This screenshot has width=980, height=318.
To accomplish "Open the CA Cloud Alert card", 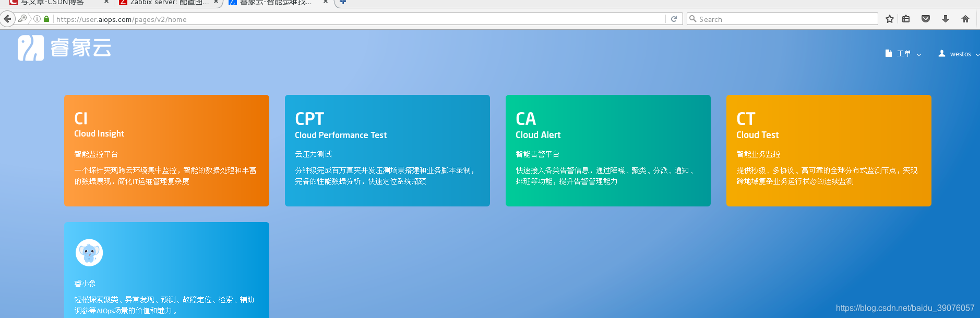I will [x=608, y=151].
